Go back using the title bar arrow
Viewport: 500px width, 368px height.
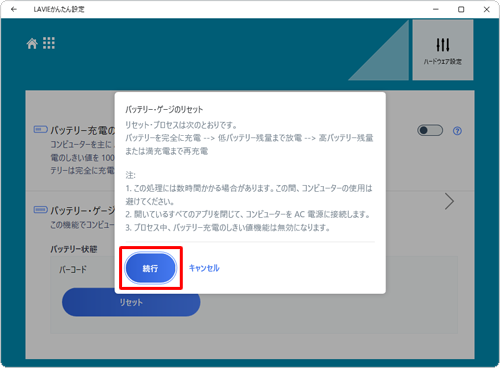[x=14, y=9]
